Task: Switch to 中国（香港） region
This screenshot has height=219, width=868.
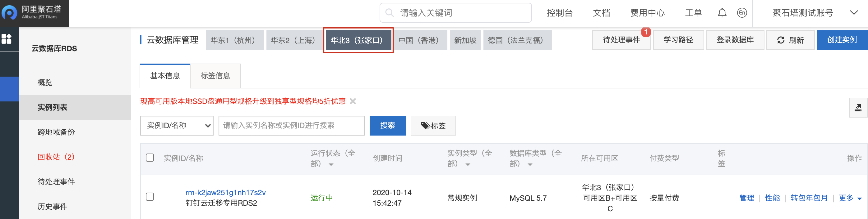Action: (x=421, y=40)
